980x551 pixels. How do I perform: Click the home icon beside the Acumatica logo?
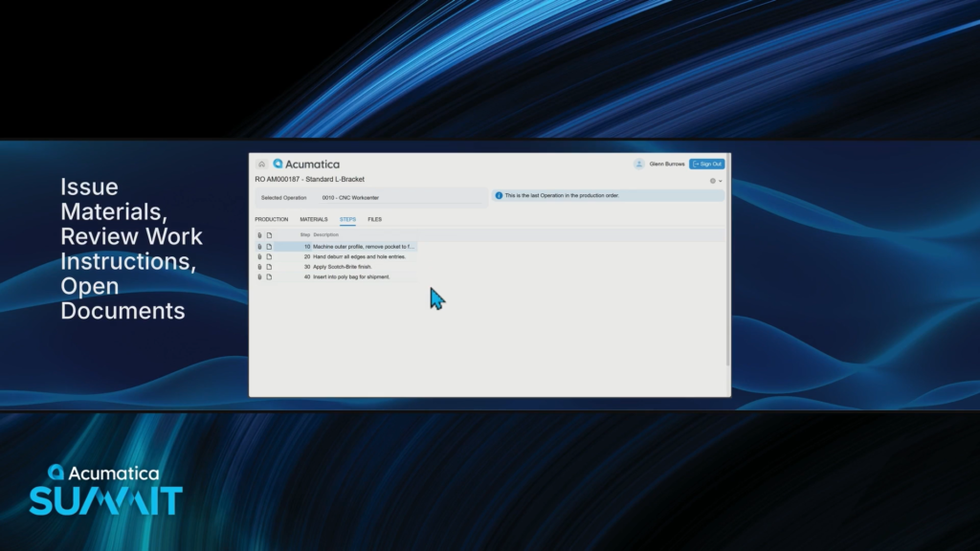pos(261,164)
